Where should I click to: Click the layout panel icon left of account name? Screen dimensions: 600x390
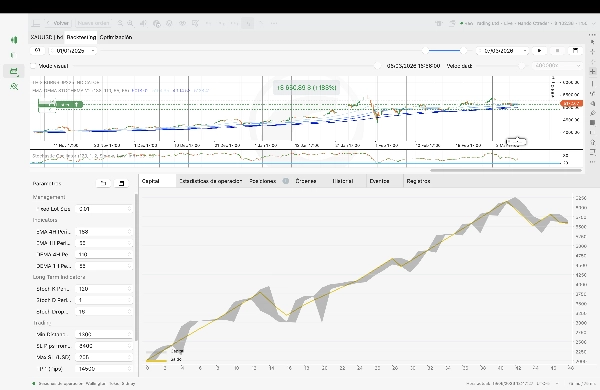click(439, 23)
